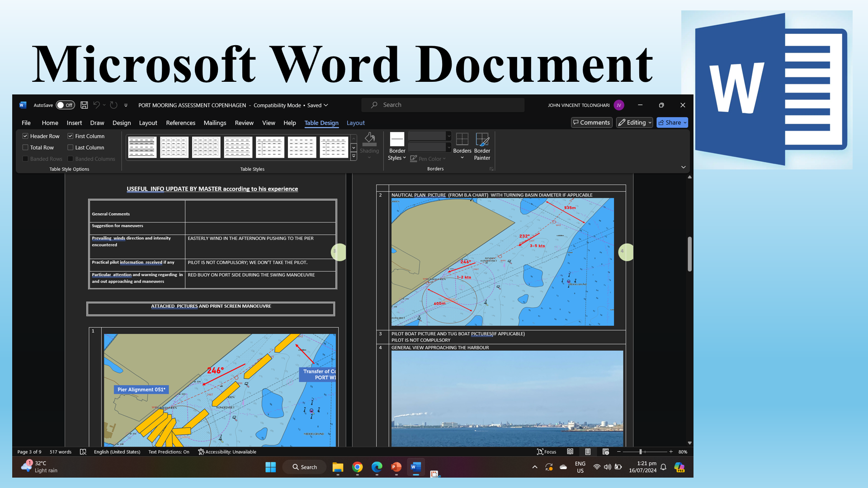Open the Editing mode dropdown
The image size is (868, 488).
(x=634, y=122)
